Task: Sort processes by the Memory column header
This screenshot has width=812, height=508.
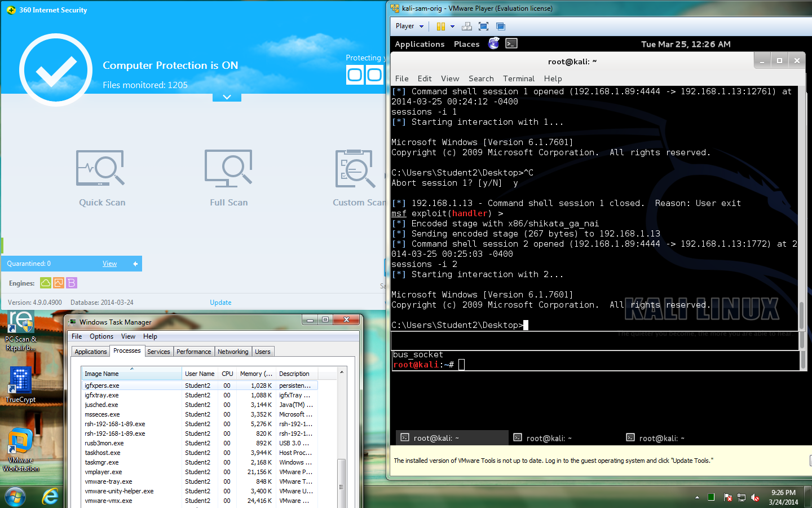Action: (x=256, y=373)
